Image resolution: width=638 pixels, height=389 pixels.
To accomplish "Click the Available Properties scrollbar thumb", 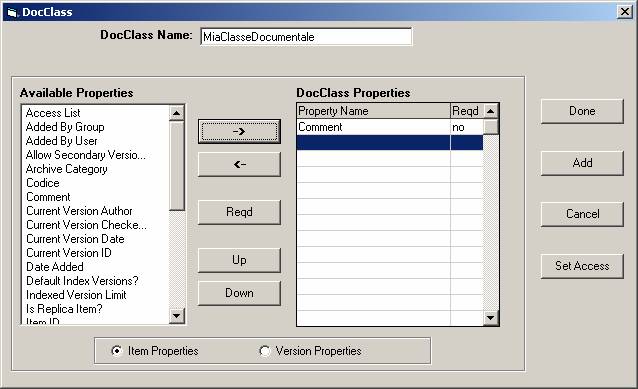I will (177, 166).
